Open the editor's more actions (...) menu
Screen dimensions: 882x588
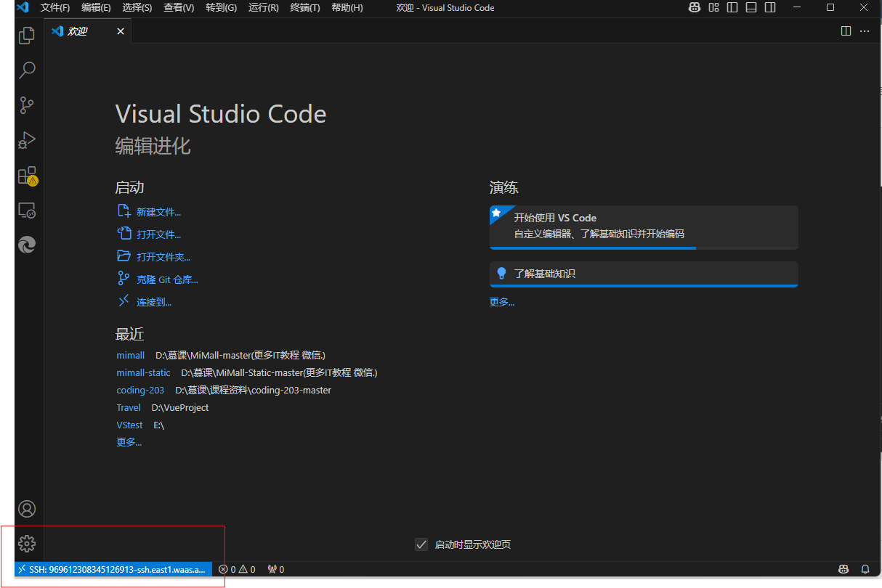(865, 31)
